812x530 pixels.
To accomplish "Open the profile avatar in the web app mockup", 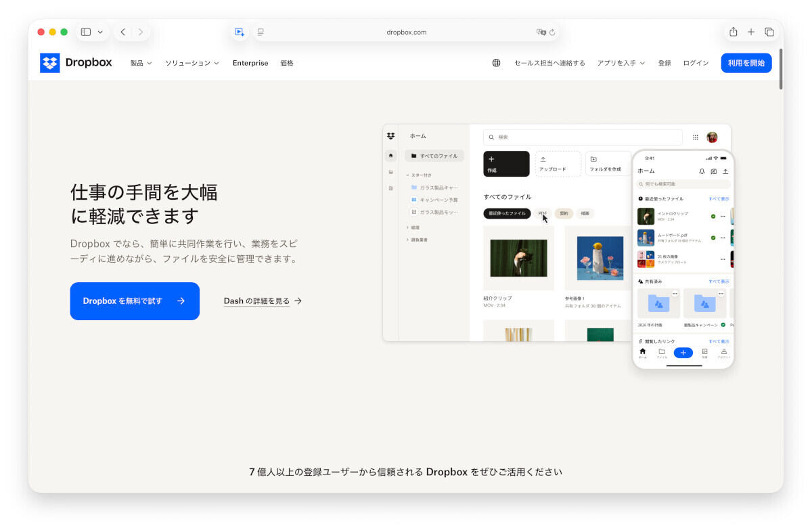I will [x=711, y=137].
